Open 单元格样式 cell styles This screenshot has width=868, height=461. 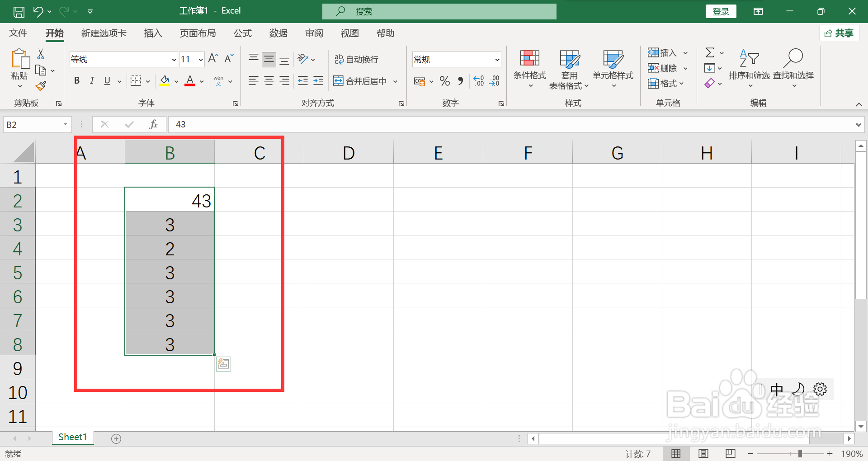(x=613, y=69)
